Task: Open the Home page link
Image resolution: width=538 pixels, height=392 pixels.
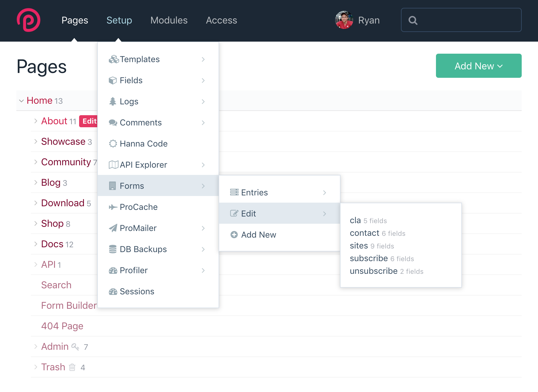Action: (40, 100)
